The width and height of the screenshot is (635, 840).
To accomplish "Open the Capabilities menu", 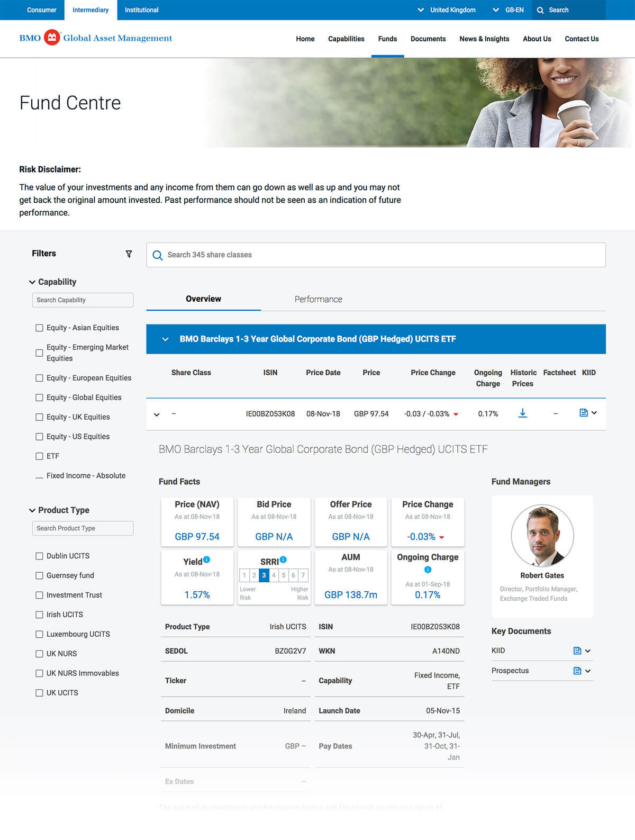I will pos(346,39).
